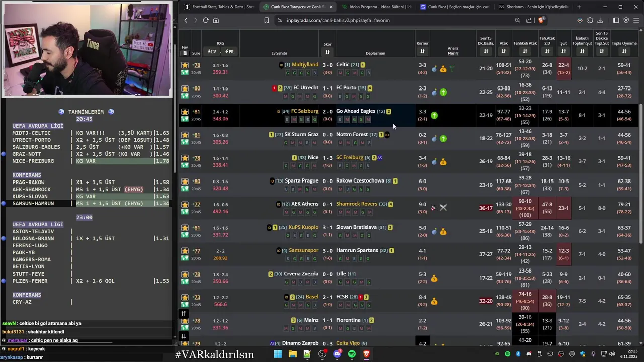Jump to bottom with the down-arrows button
This screenshot has width=644, height=362.
tap(184, 336)
